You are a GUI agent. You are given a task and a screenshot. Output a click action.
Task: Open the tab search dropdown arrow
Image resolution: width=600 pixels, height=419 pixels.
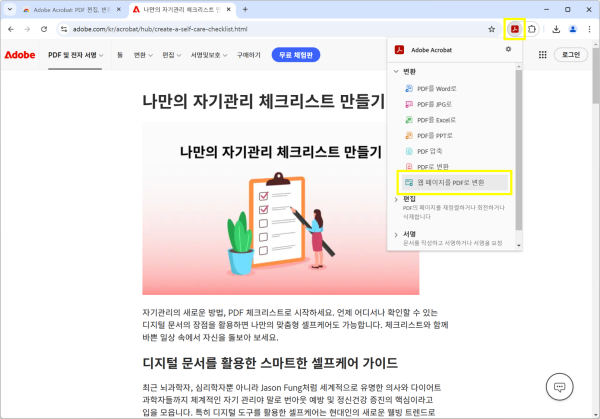point(10,9)
